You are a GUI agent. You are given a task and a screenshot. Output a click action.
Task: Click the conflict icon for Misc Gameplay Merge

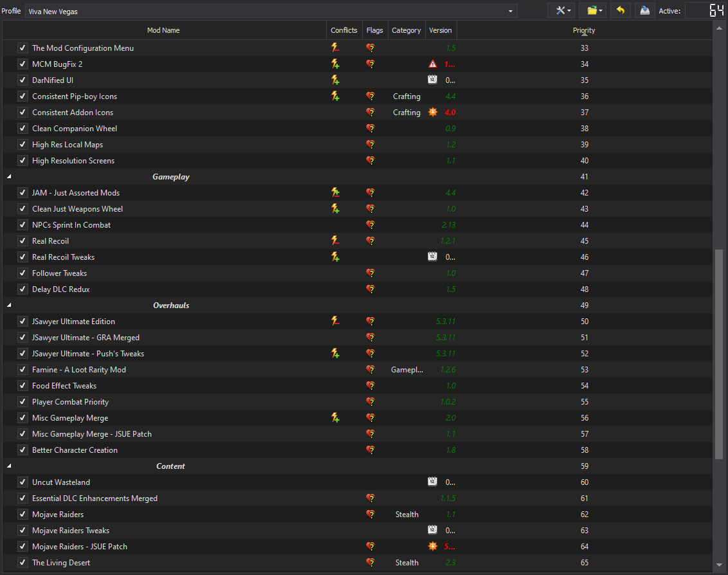(x=335, y=418)
